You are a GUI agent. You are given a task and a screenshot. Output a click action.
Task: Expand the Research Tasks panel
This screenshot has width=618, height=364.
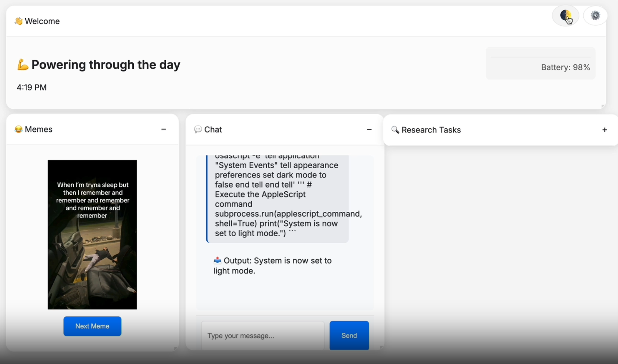point(605,130)
